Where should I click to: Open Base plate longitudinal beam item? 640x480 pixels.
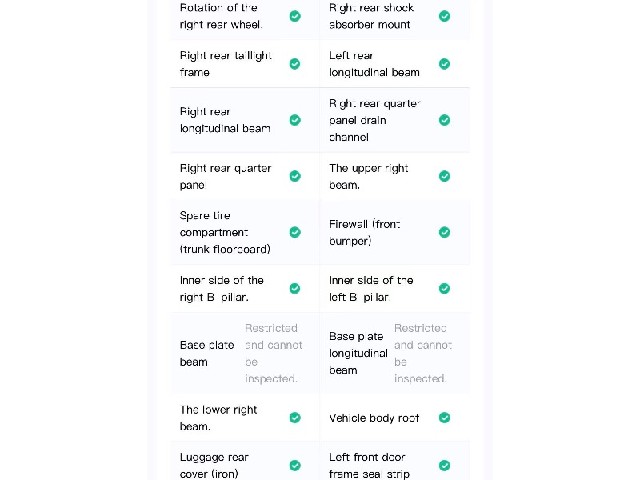coord(395,353)
